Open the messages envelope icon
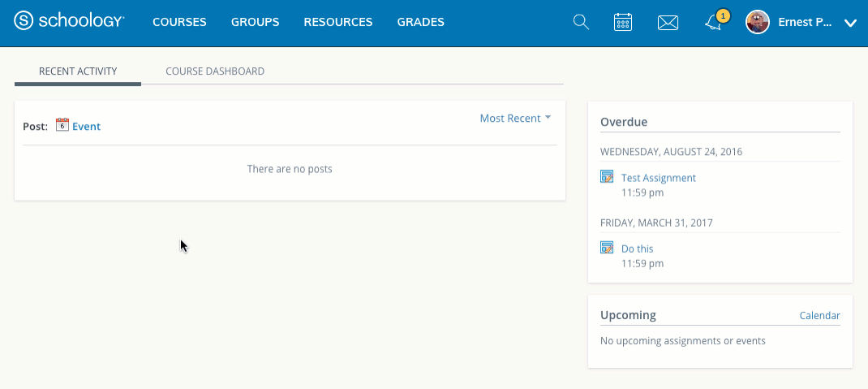This screenshot has width=868, height=389. tap(668, 23)
